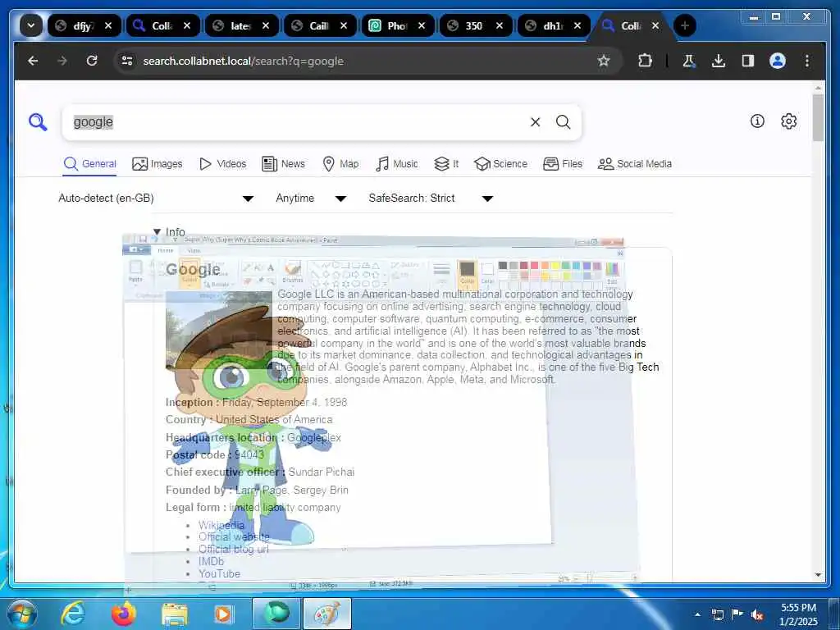Reload the current search page
The image size is (840, 630).
92,61
